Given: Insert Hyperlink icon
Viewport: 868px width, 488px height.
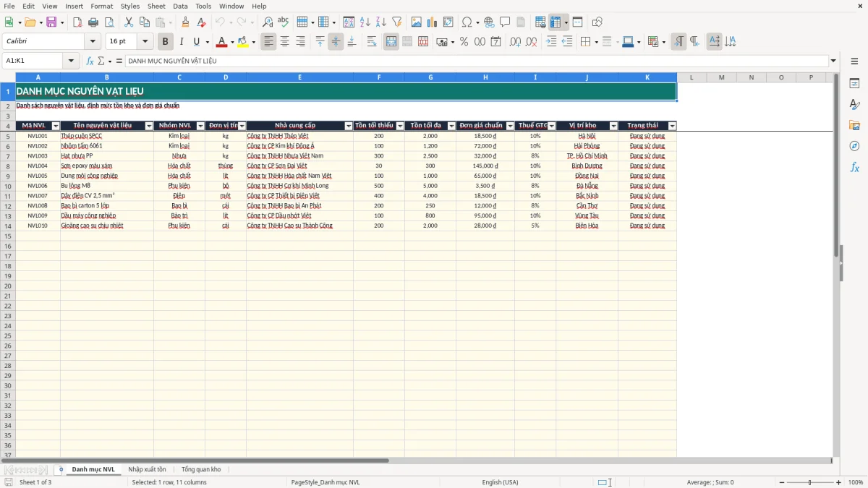Looking at the screenshot, I should click(489, 22).
